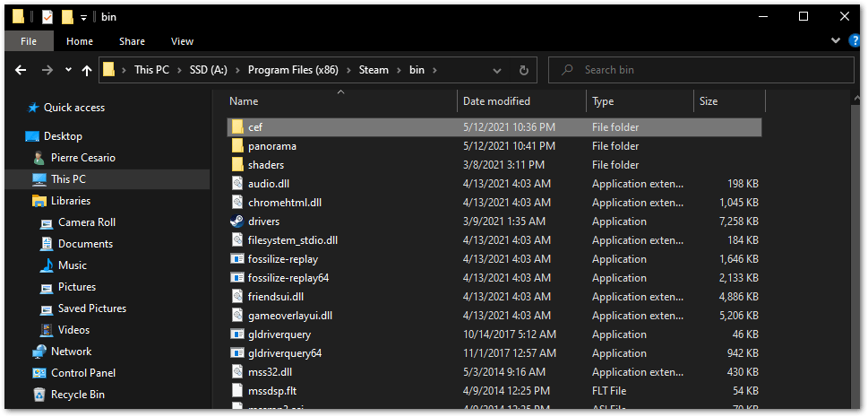Select the 10/14/2017 5:12 AM date cell
Image resolution: width=868 pixels, height=417 pixels.
510,334
